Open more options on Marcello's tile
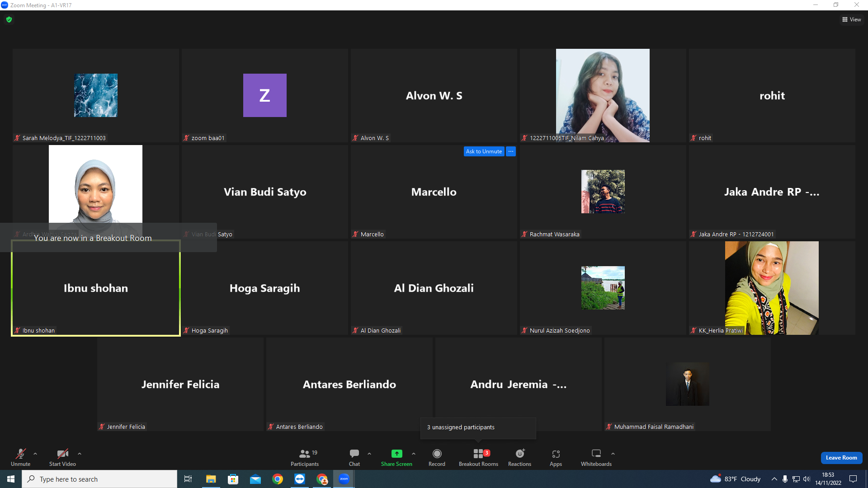Image resolution: width=868 pixels, height=488 pixels. click(511, 151)
